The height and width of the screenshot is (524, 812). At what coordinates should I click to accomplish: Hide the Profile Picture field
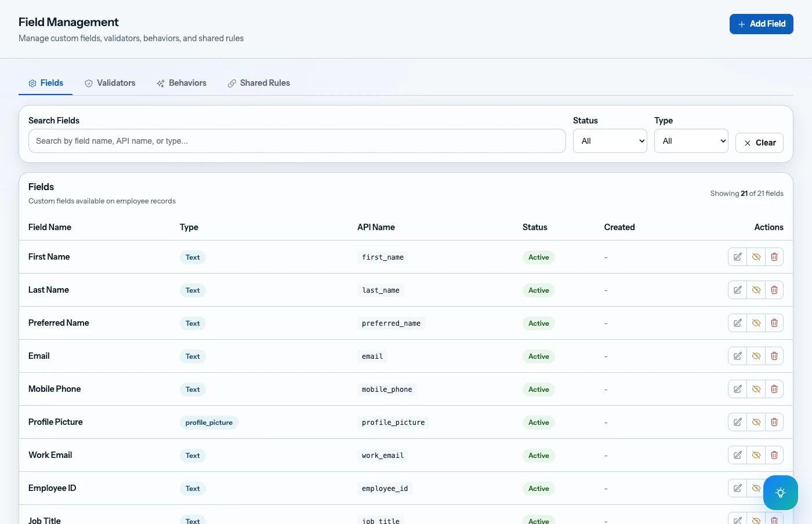tap(756, 422)
